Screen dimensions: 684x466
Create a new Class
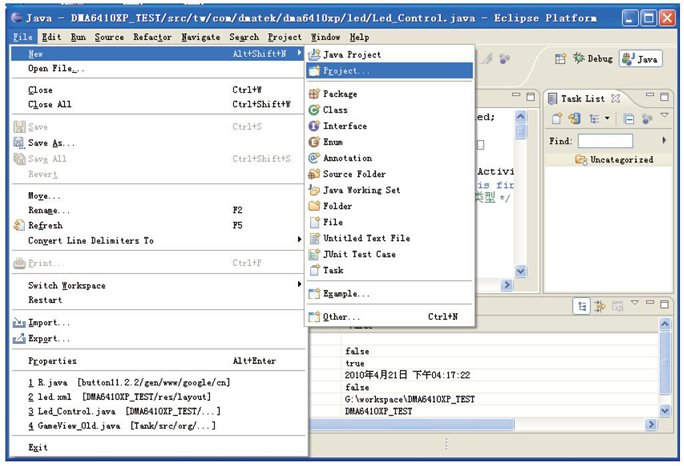(x=389, y=110)
